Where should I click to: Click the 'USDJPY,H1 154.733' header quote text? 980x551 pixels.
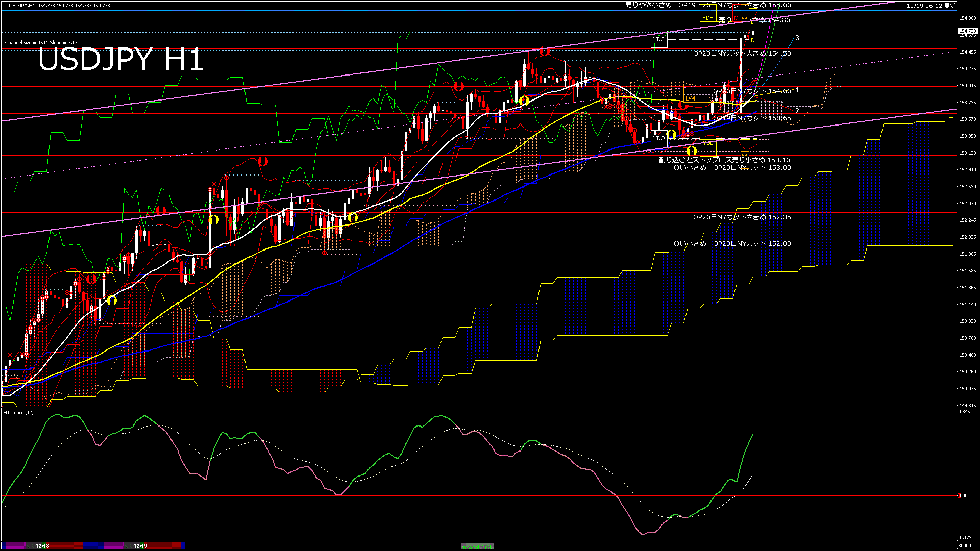(59, 5)
